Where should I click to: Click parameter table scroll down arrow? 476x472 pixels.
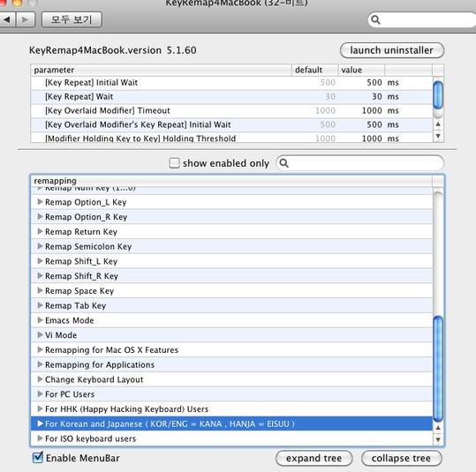coord(438,136)
